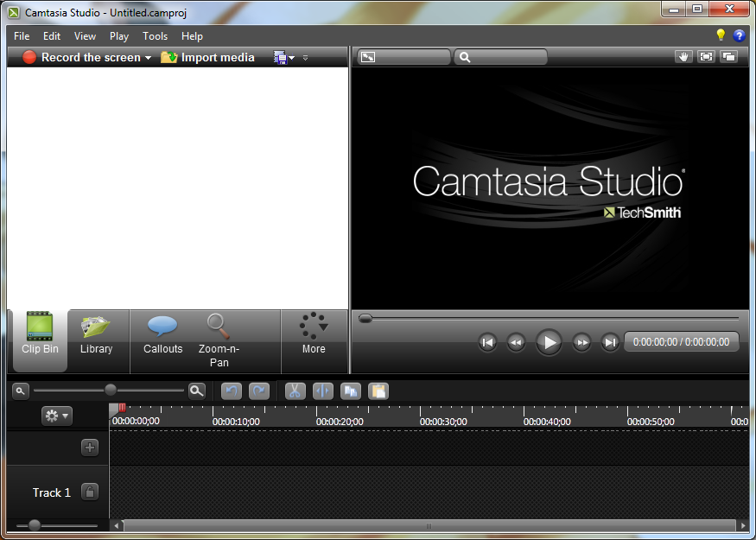Viewport: 756px width, 540px height.
Task: Click the Cut scissors icon
Action: tap(295, 391)
